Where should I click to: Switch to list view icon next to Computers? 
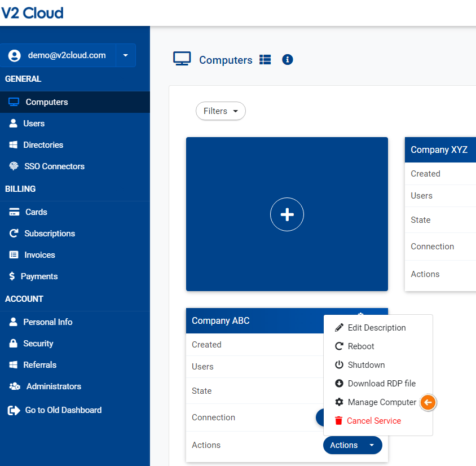(x=265, y=59)
